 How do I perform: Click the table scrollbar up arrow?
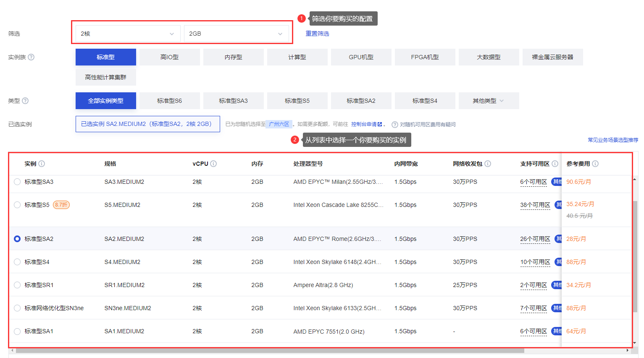click(635, 179)
